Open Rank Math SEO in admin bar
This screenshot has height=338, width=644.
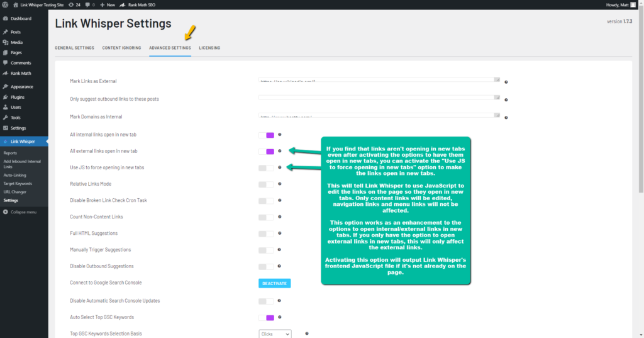click(138, 5)
